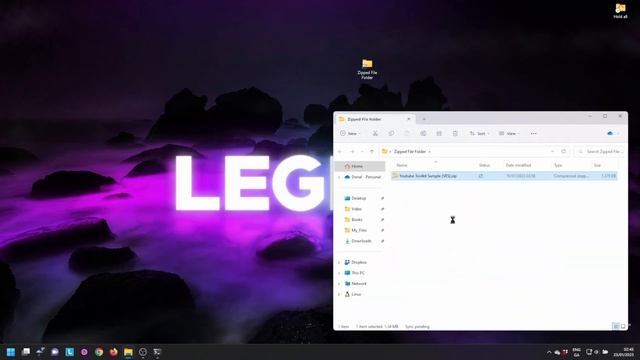640x360 pixels.
Task: Select Home in the navigation pane
Action: point(360,166)
